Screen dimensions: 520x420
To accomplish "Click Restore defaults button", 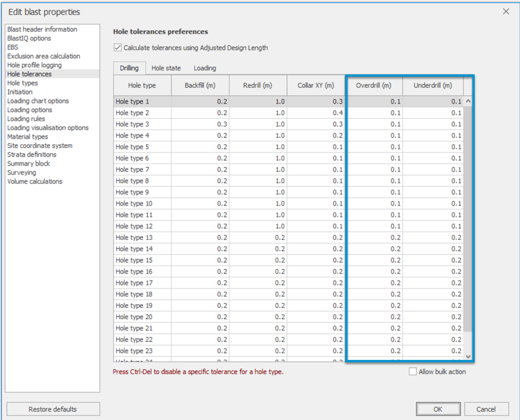I will (53, 409).
